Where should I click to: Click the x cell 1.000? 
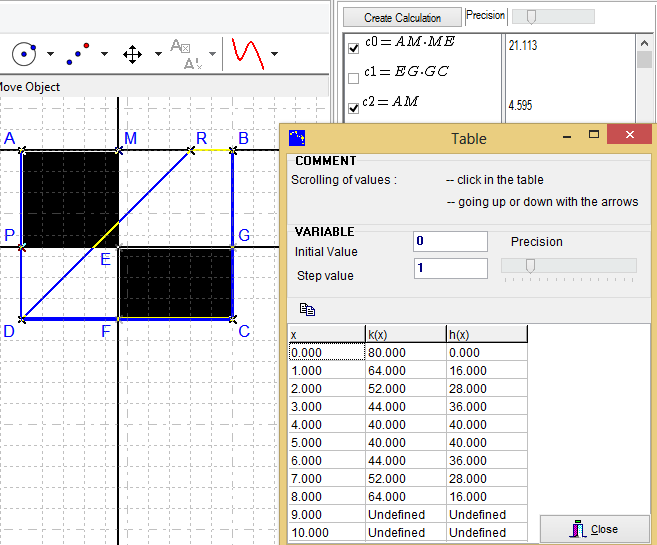(x=327, y=370)
